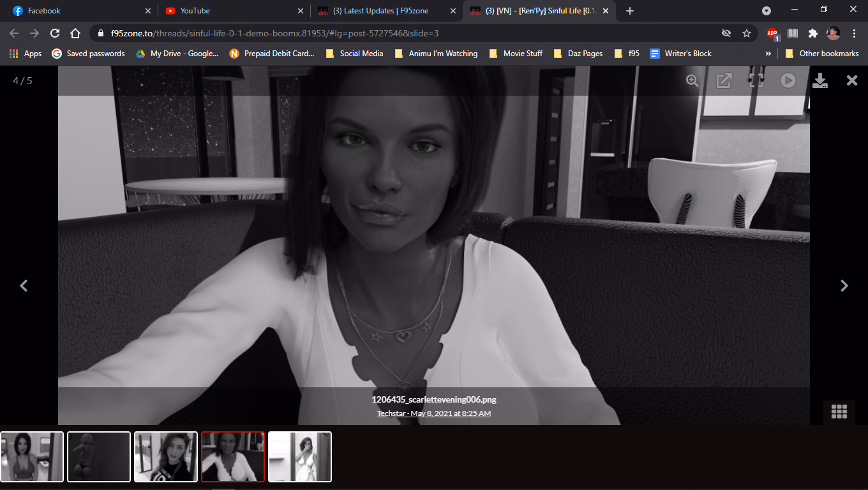Screen dimensions: 868x490
Task: View site security padlock info
Action: (101, 33)
